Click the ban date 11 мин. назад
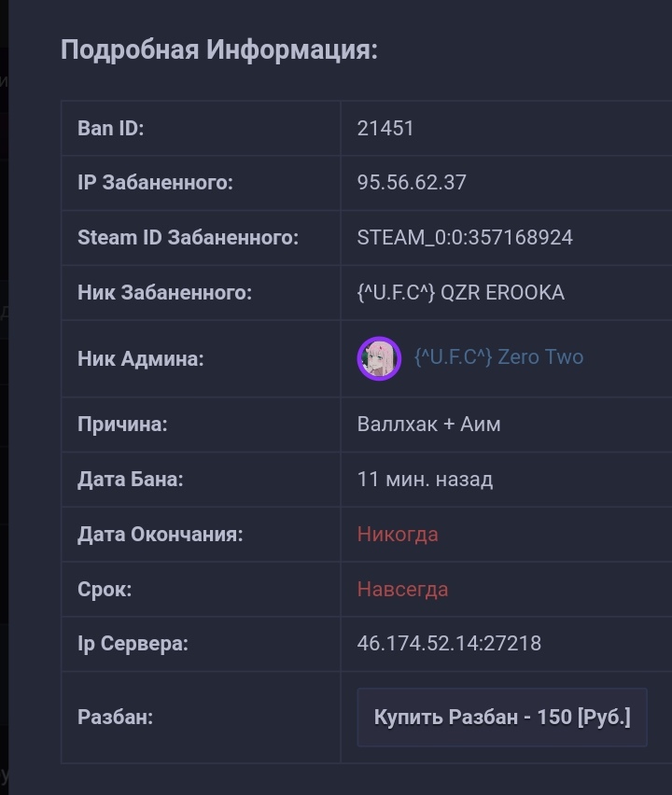This screenshot has width=672, height=795. [x=425, y=479]
